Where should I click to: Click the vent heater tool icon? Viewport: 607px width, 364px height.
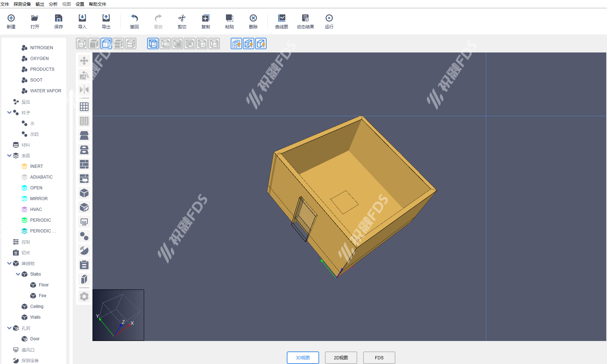pyautogui.click(x=84, y=222)
